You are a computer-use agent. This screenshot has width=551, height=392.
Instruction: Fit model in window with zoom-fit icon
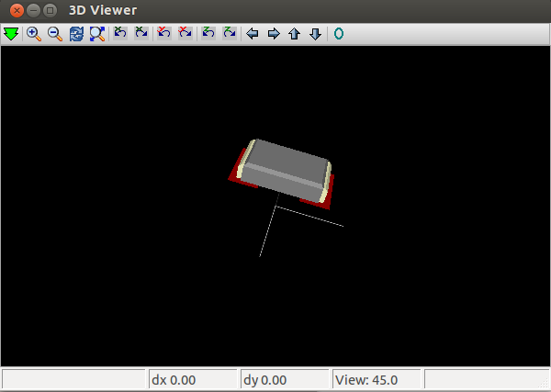(x=97, y=34)
